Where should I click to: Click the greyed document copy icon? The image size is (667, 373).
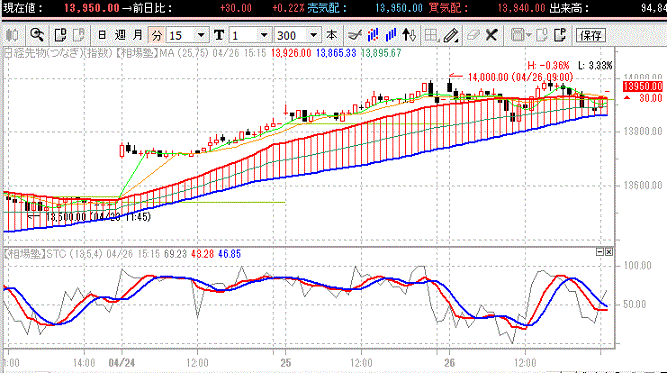(542, 35)
